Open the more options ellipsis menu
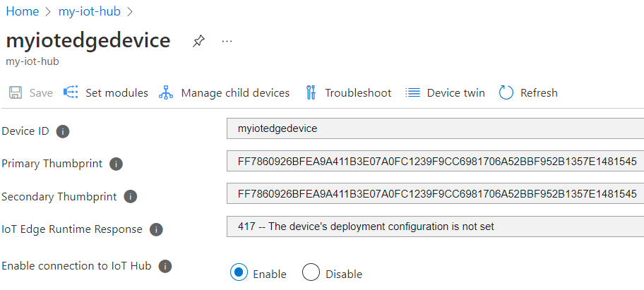Screen dimensions: 644x290 click(227, 42)
